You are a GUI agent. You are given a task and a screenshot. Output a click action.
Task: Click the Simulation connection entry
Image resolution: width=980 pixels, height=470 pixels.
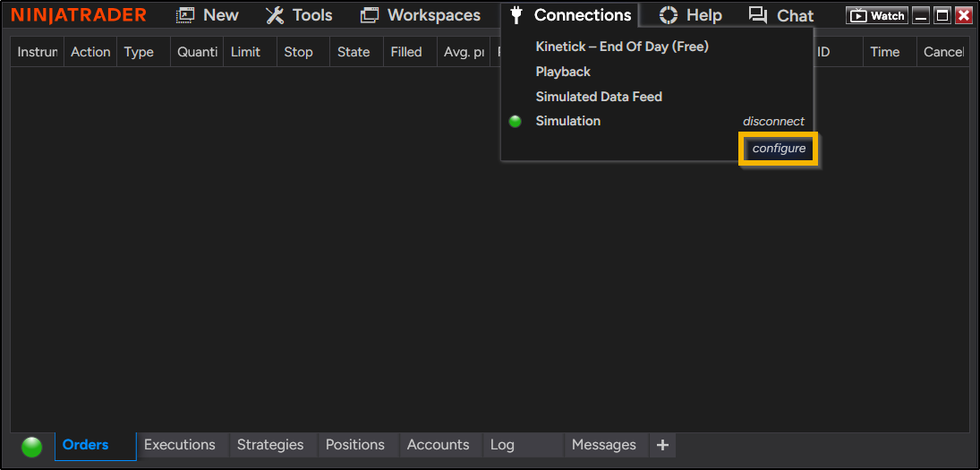[568, 121]
